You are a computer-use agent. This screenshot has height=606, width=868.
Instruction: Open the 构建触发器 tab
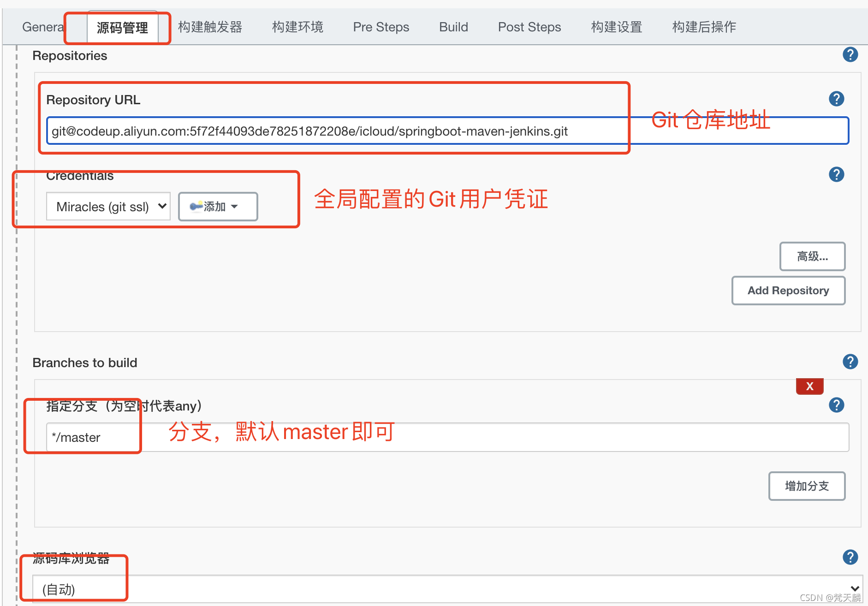[x=210, y=27]
